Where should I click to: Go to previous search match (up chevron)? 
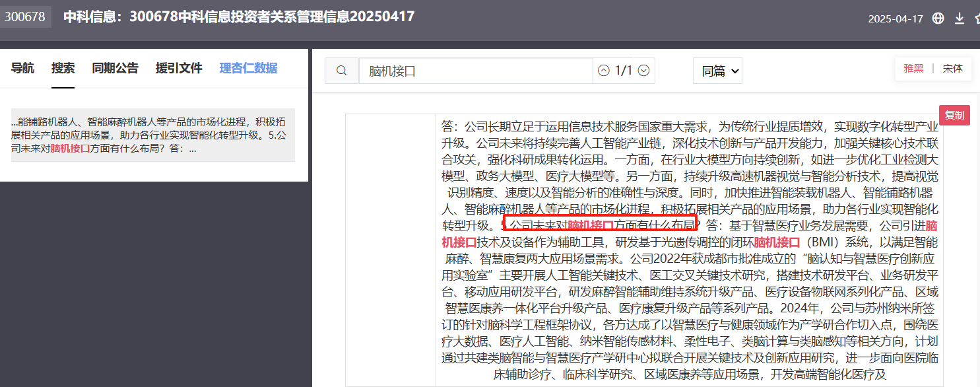tap(604, 70)
